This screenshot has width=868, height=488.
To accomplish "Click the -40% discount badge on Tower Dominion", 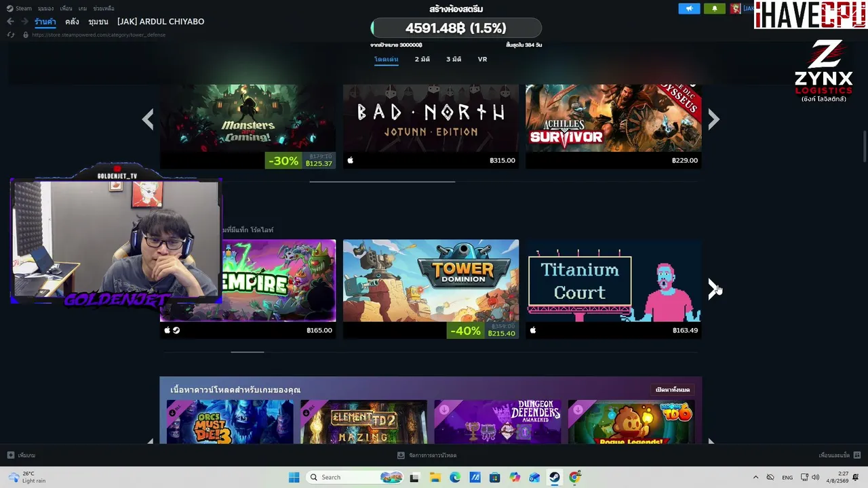I will click(465, 331).
